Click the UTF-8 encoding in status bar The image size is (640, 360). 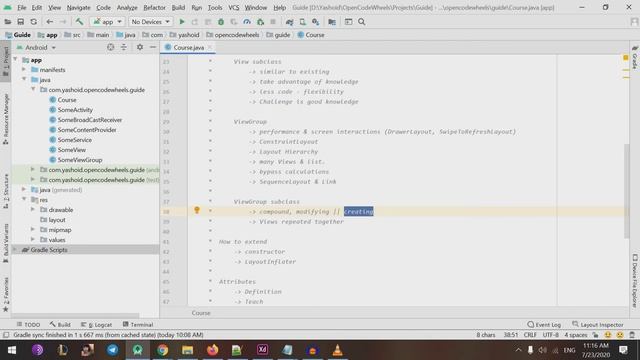tap(550, 335)
